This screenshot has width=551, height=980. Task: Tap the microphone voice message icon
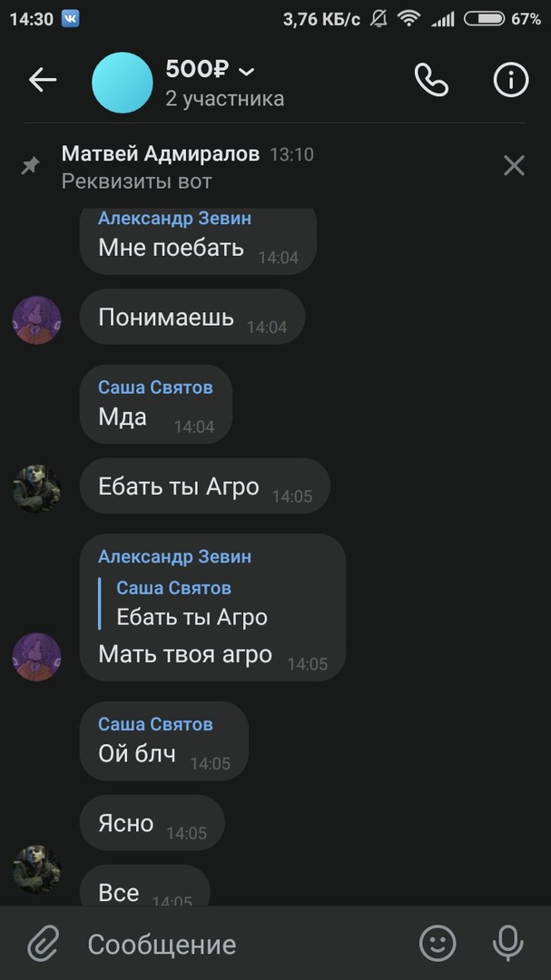coord(507,943)
